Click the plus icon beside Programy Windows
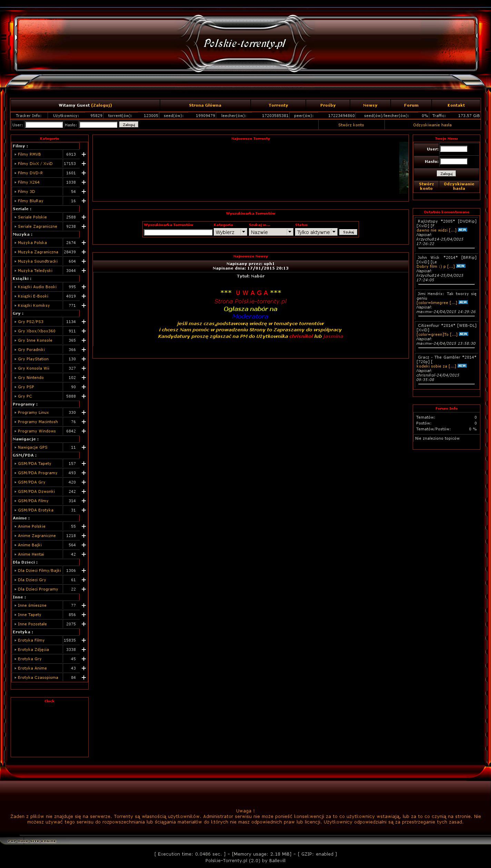Viewport: 491px width, 868px height. [x=83, y=431]
